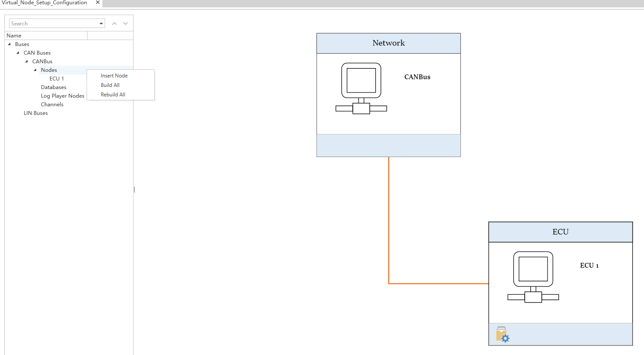Click the Network computer icon in diagram
Image resolution: width=644 pixels, height=355 pixels.
point(361,88)
